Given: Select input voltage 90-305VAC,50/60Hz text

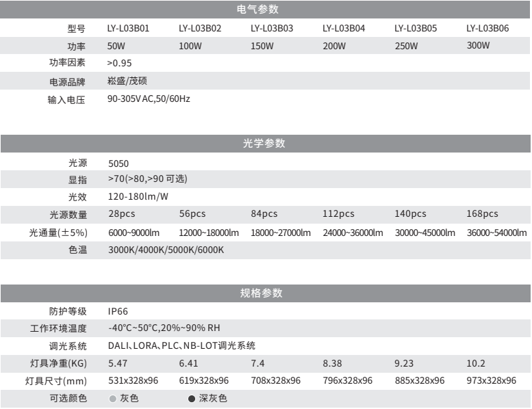Looking at the screenshot, I should click(x=149, y=99).
